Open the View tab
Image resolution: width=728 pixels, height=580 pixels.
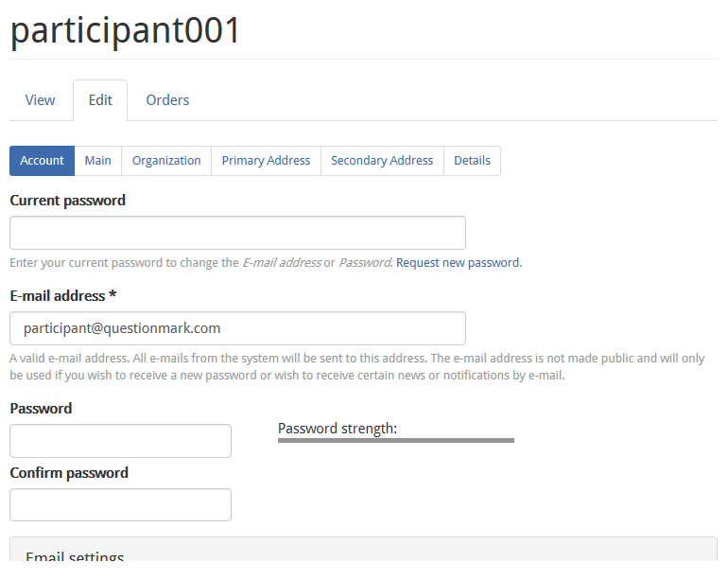click(40, 100)
